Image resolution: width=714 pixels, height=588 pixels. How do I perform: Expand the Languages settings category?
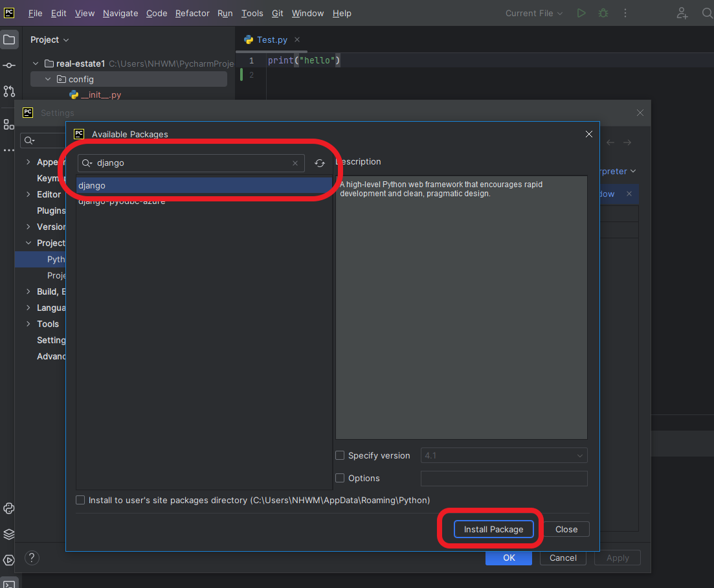click(28, 308)
